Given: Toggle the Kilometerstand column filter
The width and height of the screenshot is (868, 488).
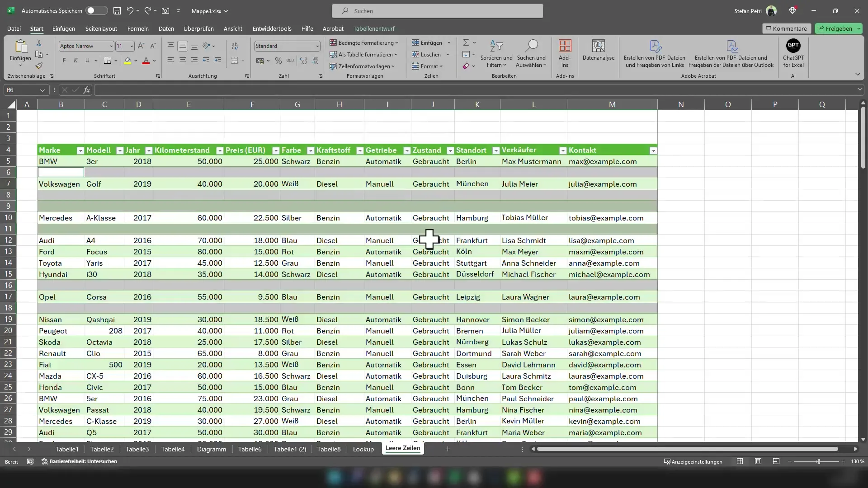Looking at the screenshot, I should tap(220, 150).
